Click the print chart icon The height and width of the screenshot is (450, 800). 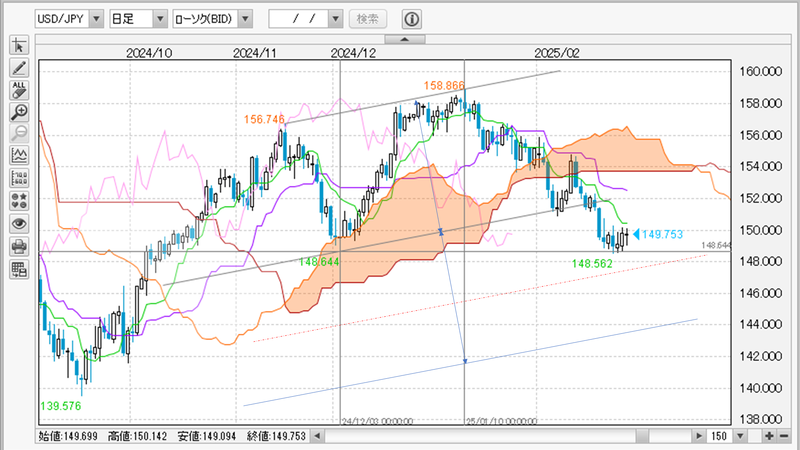(19, 246)
